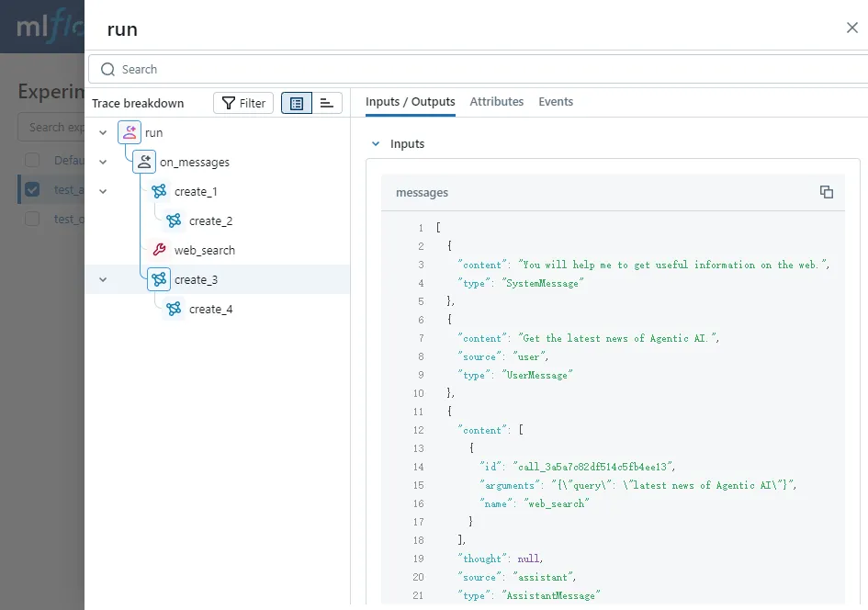This screenshot has height=610, width=868.
Task: Click the "messages" header label
Action: tap(422, 193)
